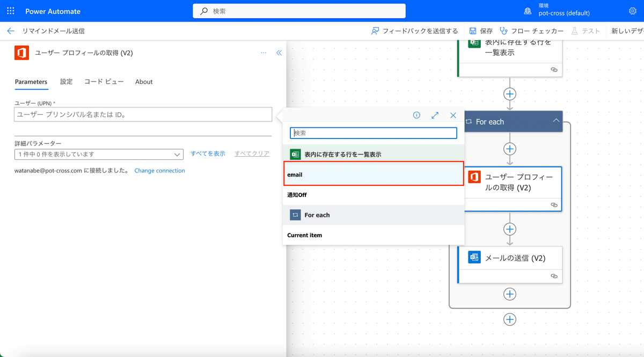Expand the dynamic content popup to full screen
This screenshot has width=644, height=357.
[x=435, y=115]
